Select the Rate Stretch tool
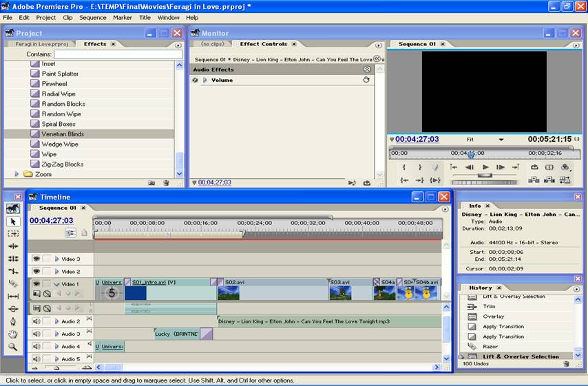 coord(13,271)
